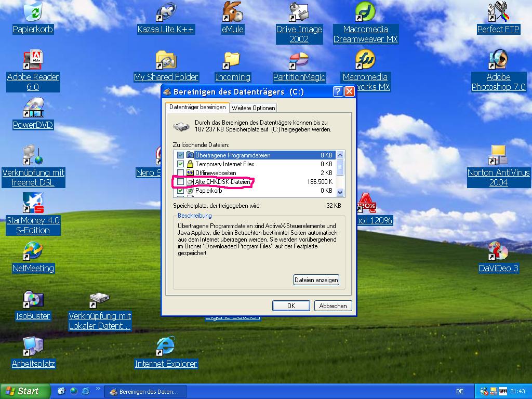532x399 pixels.
Task: Open the Papierkorb desktop icon
Action: point(33,19)
